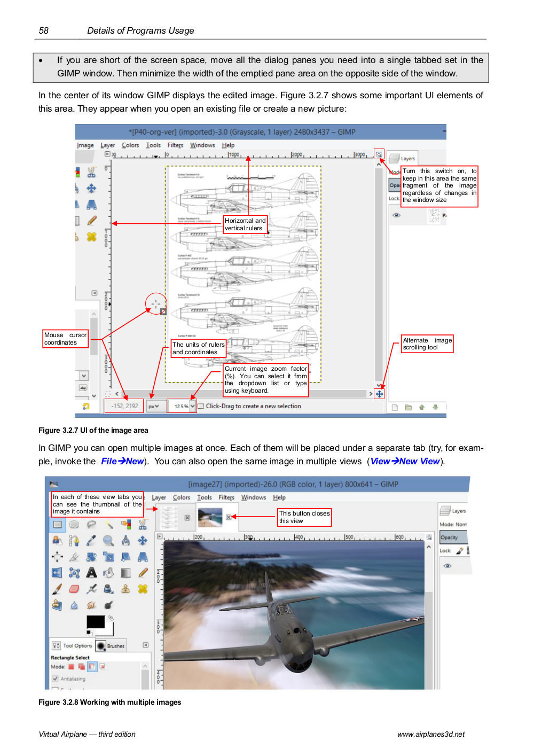534x756 pixels.
Task: Open ruler corner menu in lower window
Action: [x=160, y=536]
